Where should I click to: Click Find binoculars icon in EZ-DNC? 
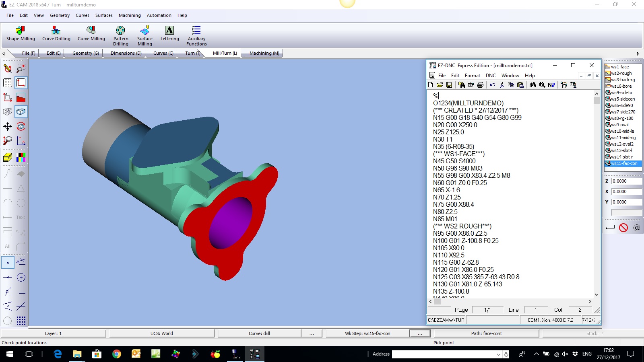533,85
